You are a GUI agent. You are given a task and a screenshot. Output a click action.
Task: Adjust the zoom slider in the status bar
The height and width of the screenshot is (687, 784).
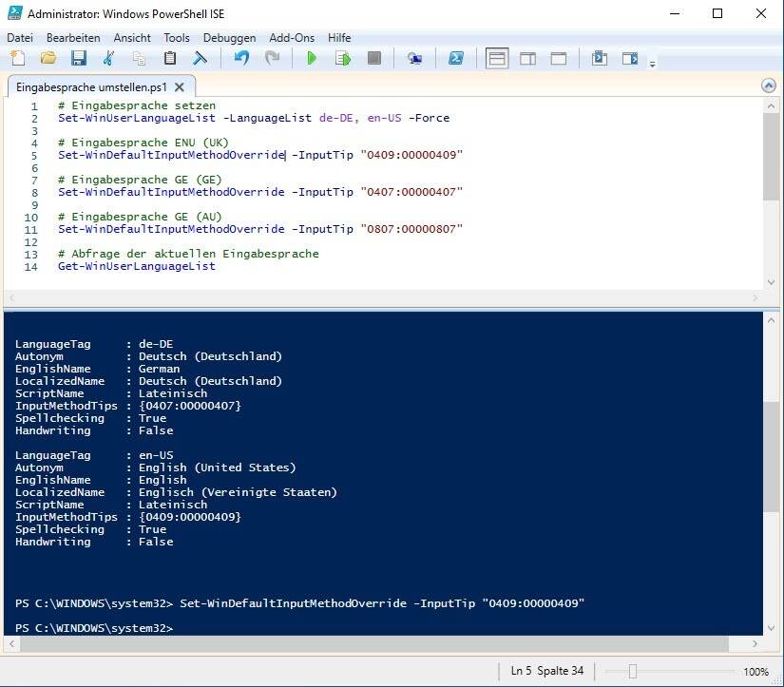632,671
